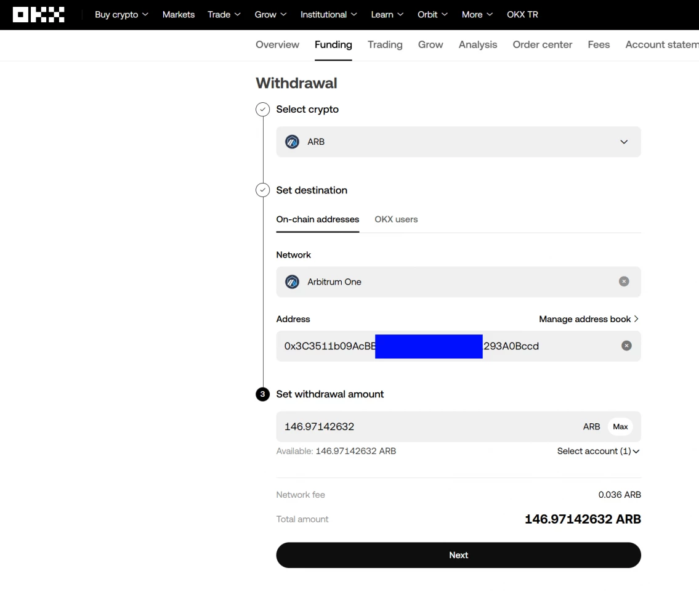The height and width of the screenshot is (616, 699).
Task: Select the Funding tab
Action: 333,44
